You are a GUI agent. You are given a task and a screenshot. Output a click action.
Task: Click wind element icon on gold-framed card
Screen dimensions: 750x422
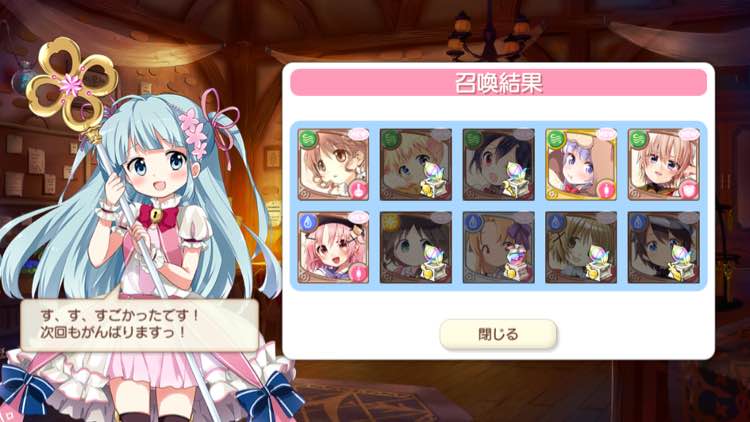pos(557,140)
